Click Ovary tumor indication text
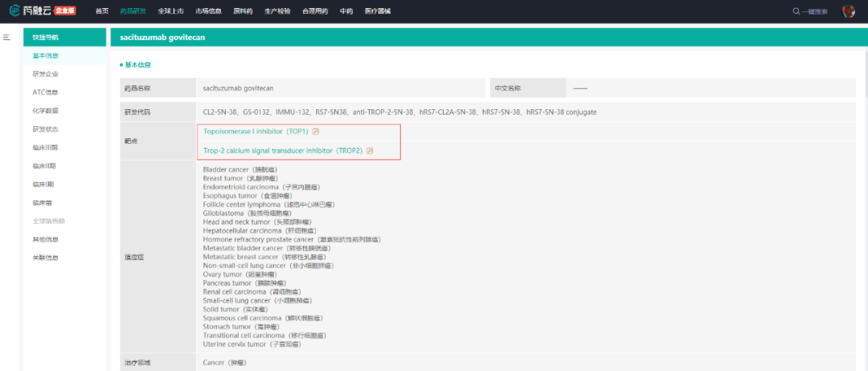The width and height of the screenshot is (868, 371). point(240,275)
